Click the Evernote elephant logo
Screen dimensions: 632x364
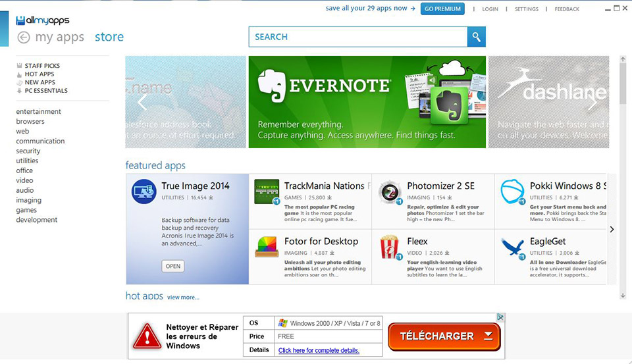271,86
